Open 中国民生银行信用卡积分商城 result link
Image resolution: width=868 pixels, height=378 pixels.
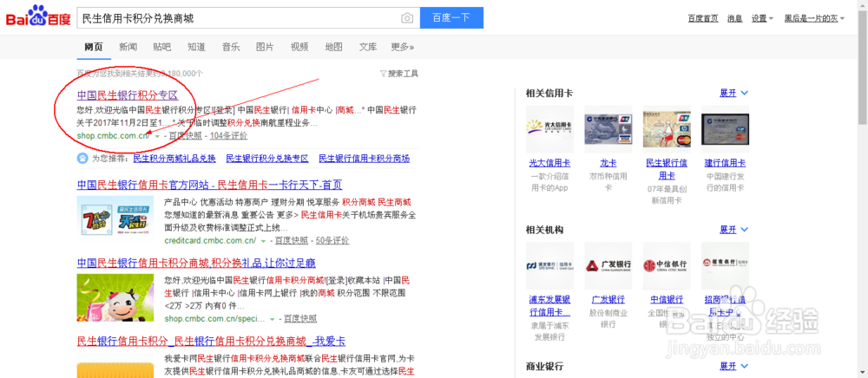[x=196, y=263]
